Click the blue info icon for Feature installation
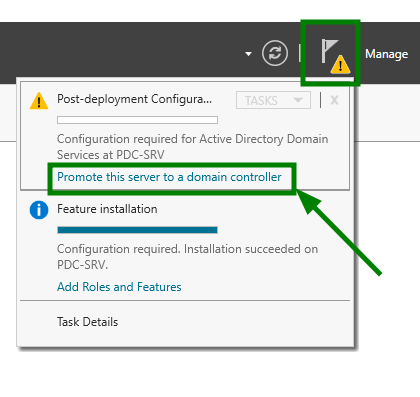420x397 pixels. click(x=39, y=210)
